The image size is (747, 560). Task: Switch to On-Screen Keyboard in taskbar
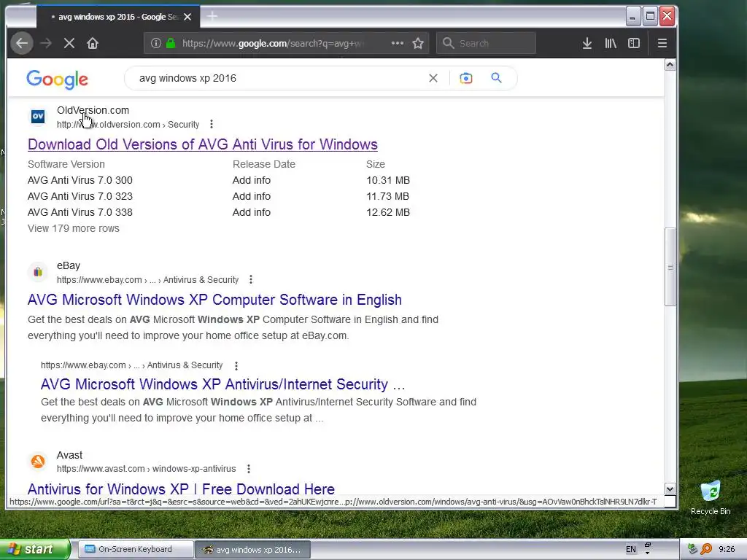(x=135, y=549)
